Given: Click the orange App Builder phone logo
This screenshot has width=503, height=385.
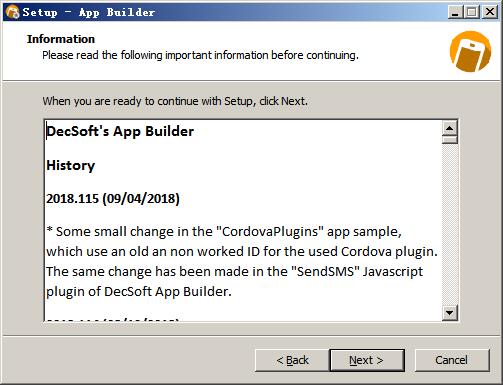Looking at the screenshot, I should [x=470, y=51].
